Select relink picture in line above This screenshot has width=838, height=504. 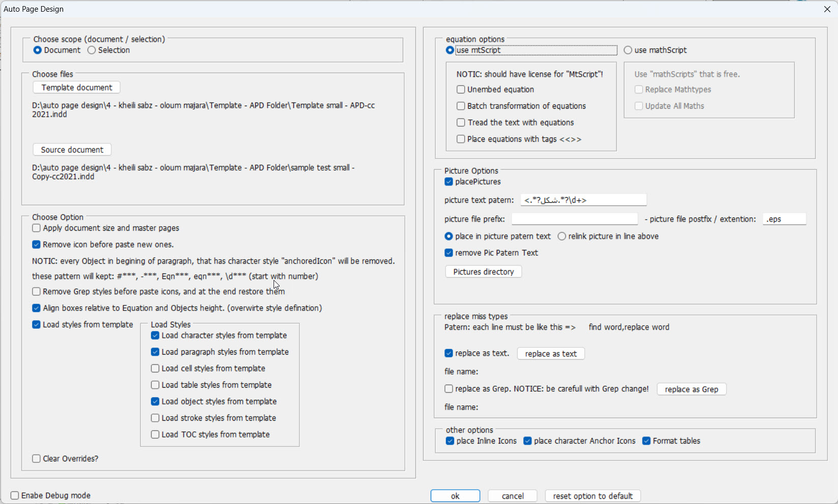562,236
